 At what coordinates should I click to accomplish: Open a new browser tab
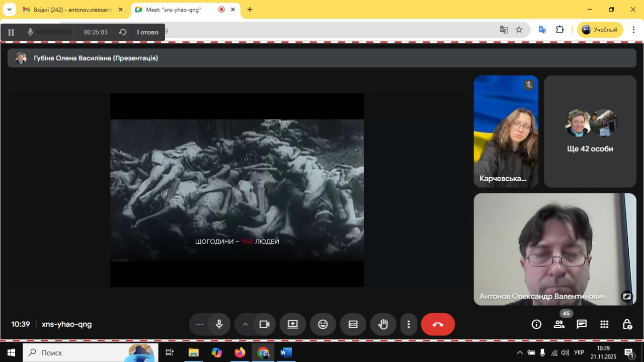[250, 10]
